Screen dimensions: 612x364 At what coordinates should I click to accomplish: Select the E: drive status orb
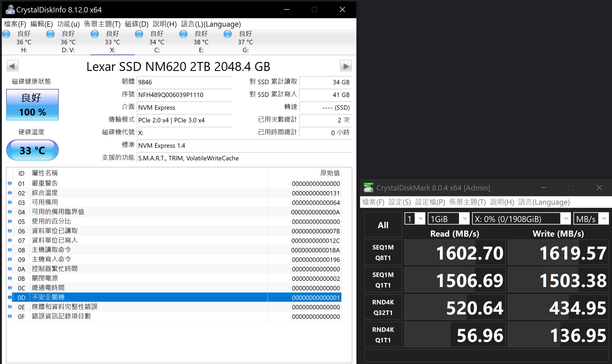pyautogui.click(x=183, y=34)
